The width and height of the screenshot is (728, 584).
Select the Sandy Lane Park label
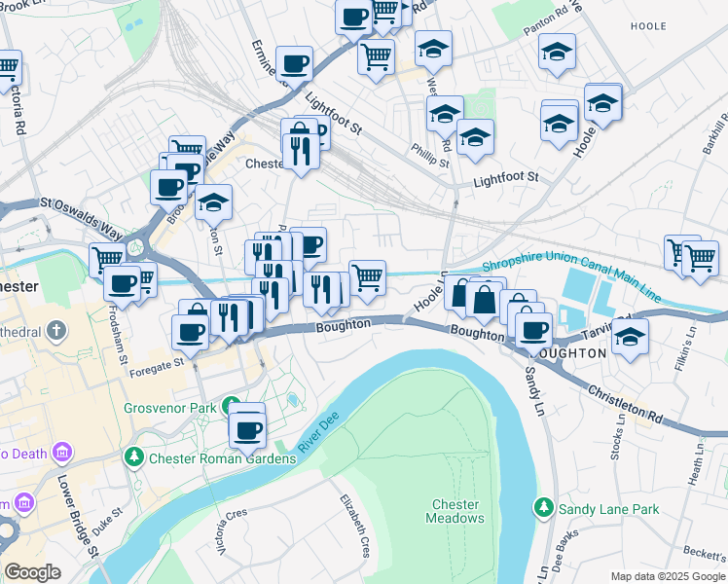coord(608,509)
